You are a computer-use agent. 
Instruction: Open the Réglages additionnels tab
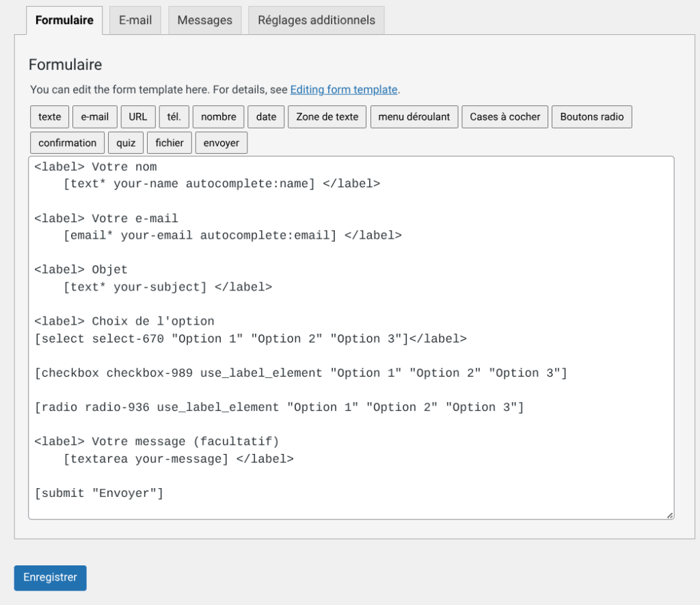pyautogui.click(x=316, y=21)
